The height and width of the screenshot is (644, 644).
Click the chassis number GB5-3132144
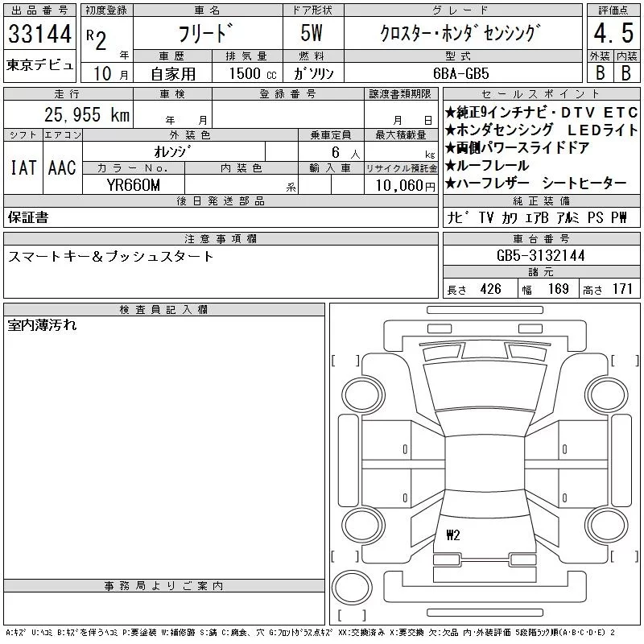pos(540,255)
